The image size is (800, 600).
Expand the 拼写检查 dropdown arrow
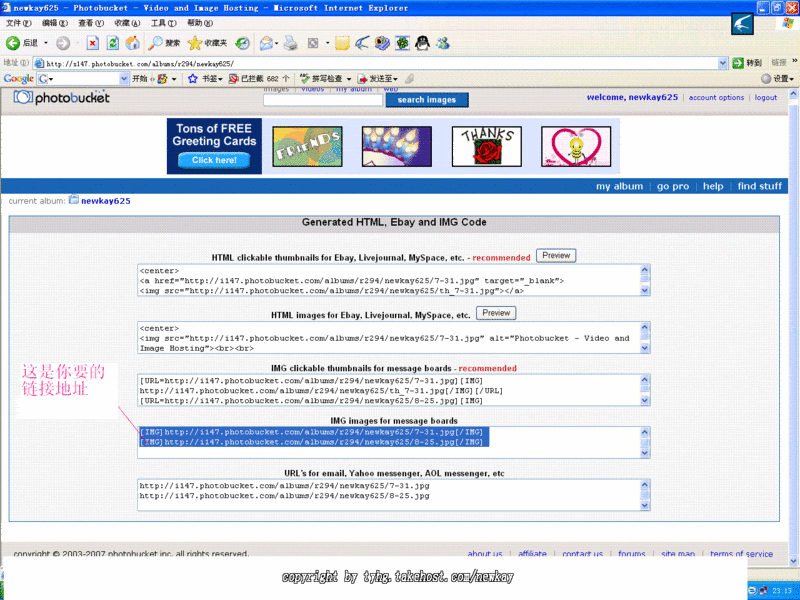(349, 79)
